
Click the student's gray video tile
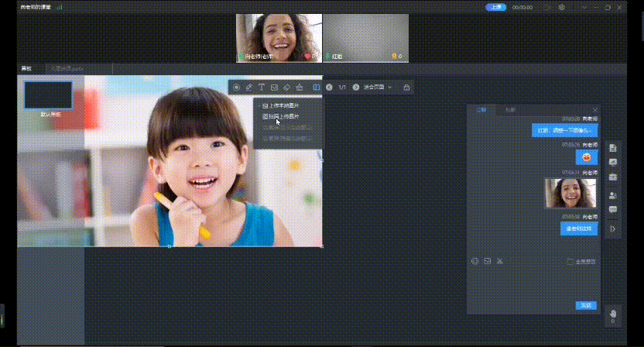point(365,38)
